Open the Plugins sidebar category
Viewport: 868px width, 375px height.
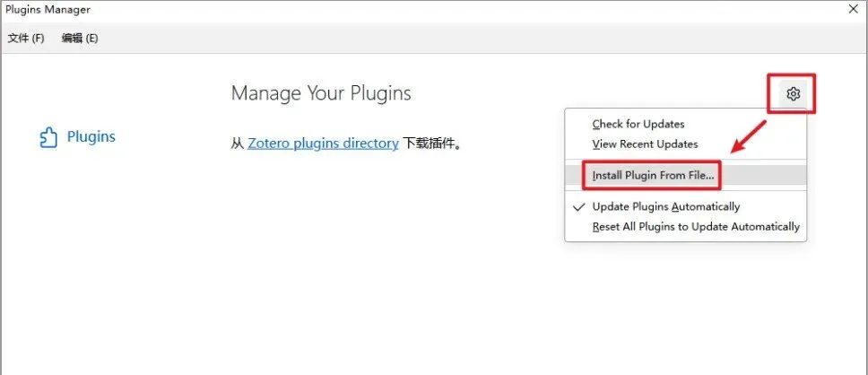click(x=77, y=137)
